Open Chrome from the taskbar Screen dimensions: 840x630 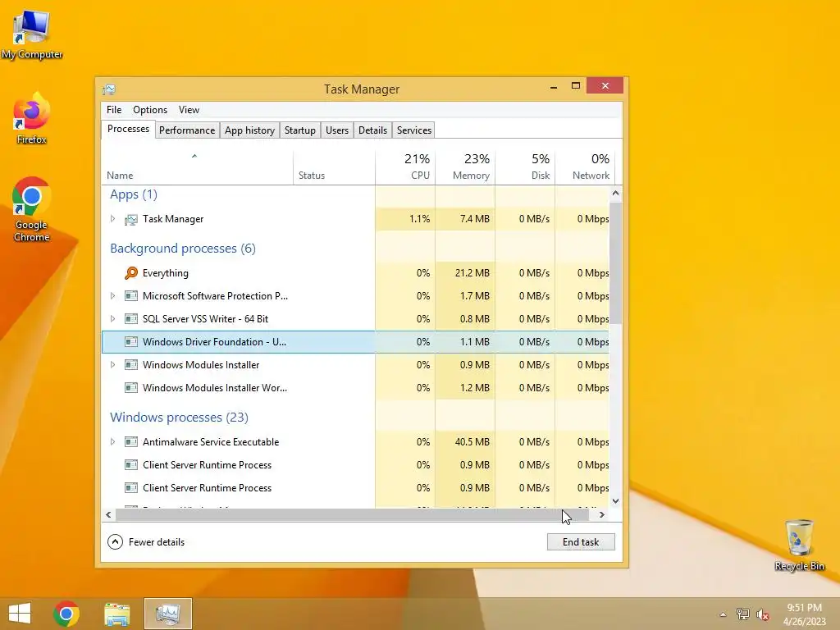point(66,614)
